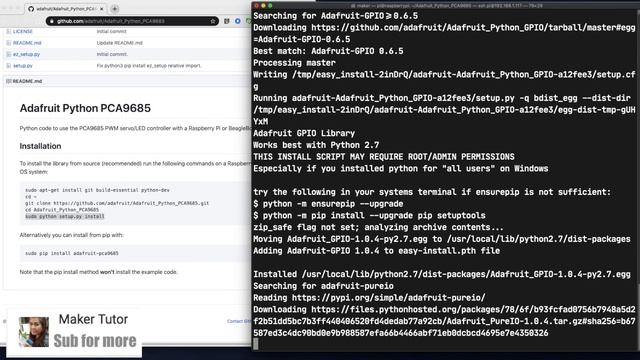Click the terminal cursor block at prompt

point(256,344)
